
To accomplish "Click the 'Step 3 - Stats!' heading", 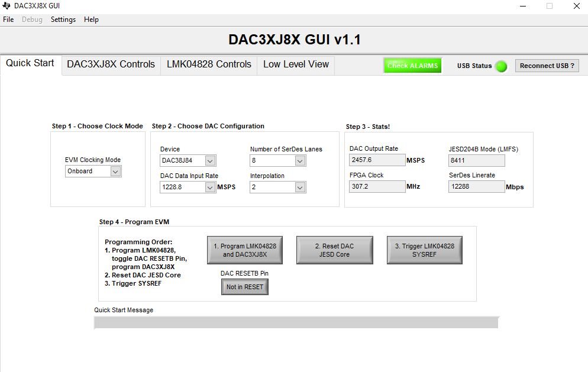I will (368, 127).
